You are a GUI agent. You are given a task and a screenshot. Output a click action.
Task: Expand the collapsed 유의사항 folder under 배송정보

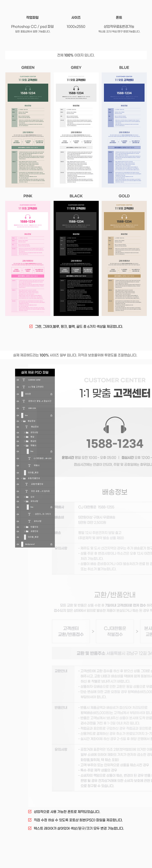pyautogui.click(x=24, y=432)
